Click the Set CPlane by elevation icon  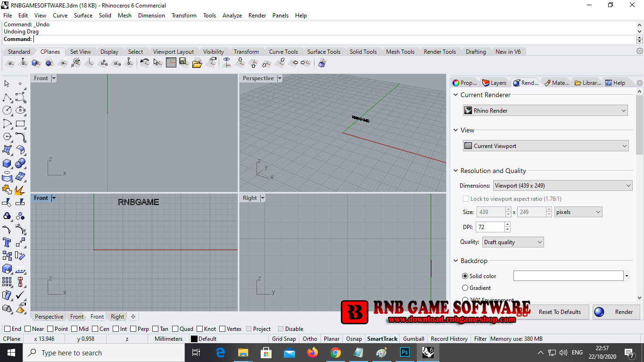click(23, 62)
